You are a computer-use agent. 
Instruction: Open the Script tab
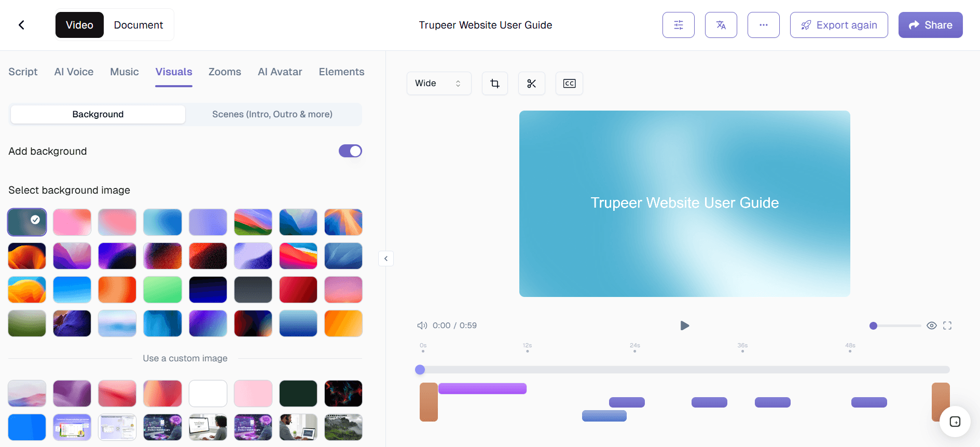coord(23,72)
